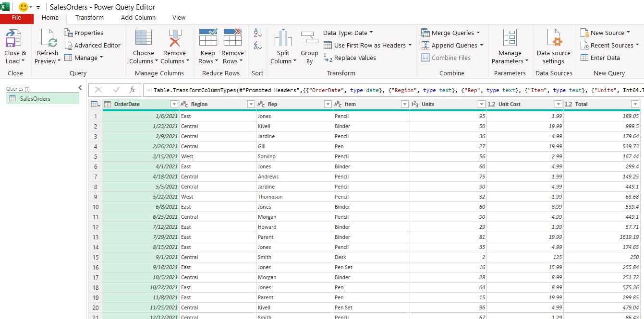Viewport: 644px width, 319px height.
Task: Click the Refresh Preview icon
Action: pyautogui.click(x=48, y=38)
